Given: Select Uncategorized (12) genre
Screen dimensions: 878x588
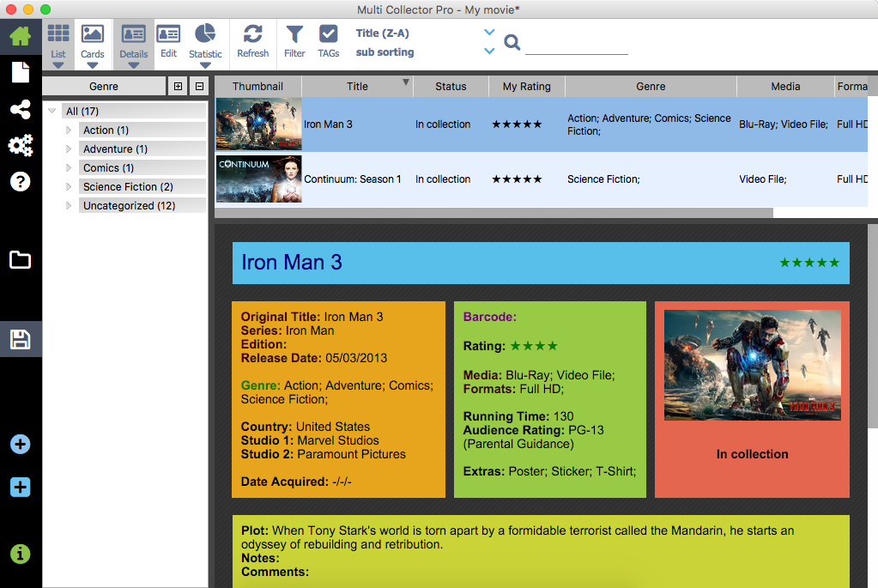Looking at the screenshot, I should [142, 205].
